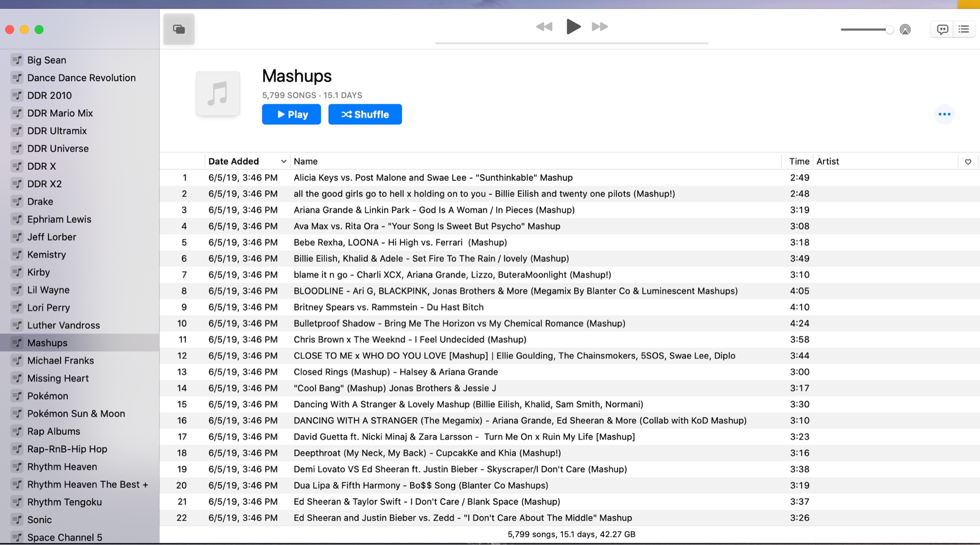The width and height of the screenshot is (980, 545).
Task: Click the blue Shuffle button
Action: click(365, 114)
